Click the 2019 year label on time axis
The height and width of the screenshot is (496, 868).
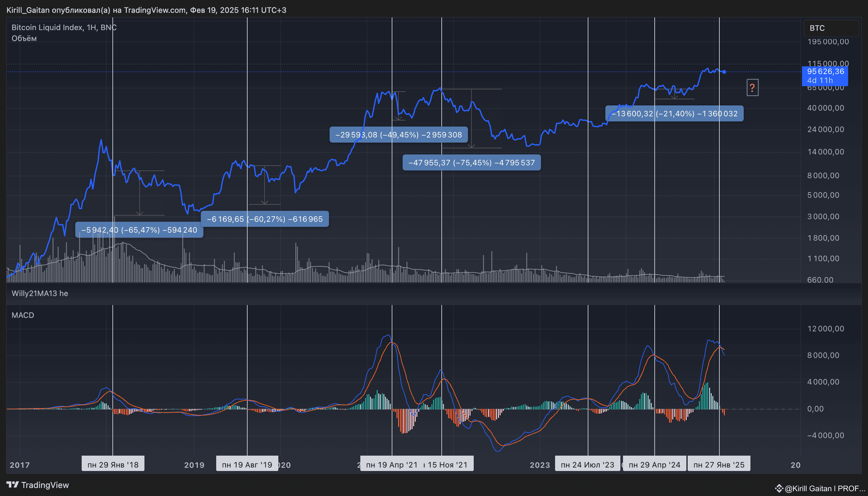point(194,465)
